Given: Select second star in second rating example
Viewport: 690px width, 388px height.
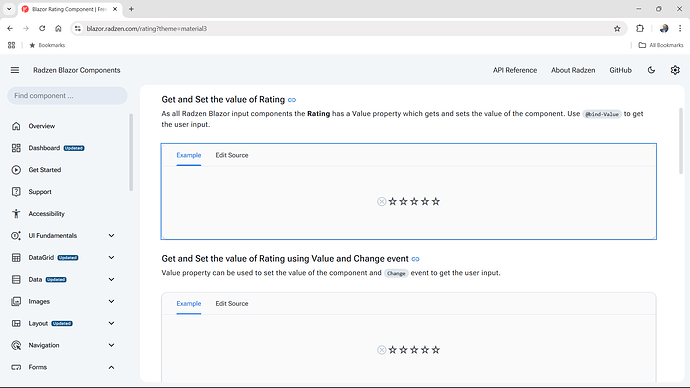Looking at the screenshot, I should coord(403,350).
